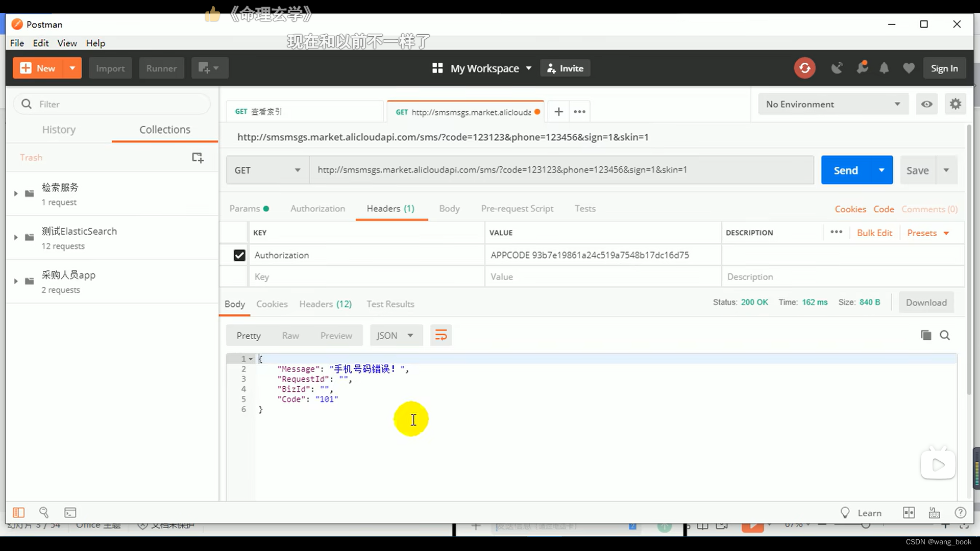Open the Tests tab
This screenshot has height=551, width=980.
(x=585, y=208)
